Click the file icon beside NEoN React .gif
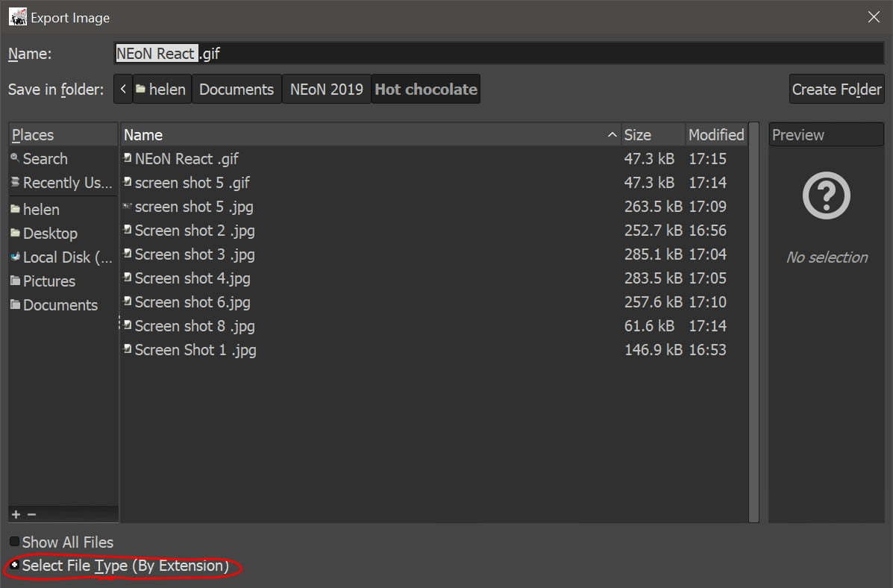 coord(128,158)
